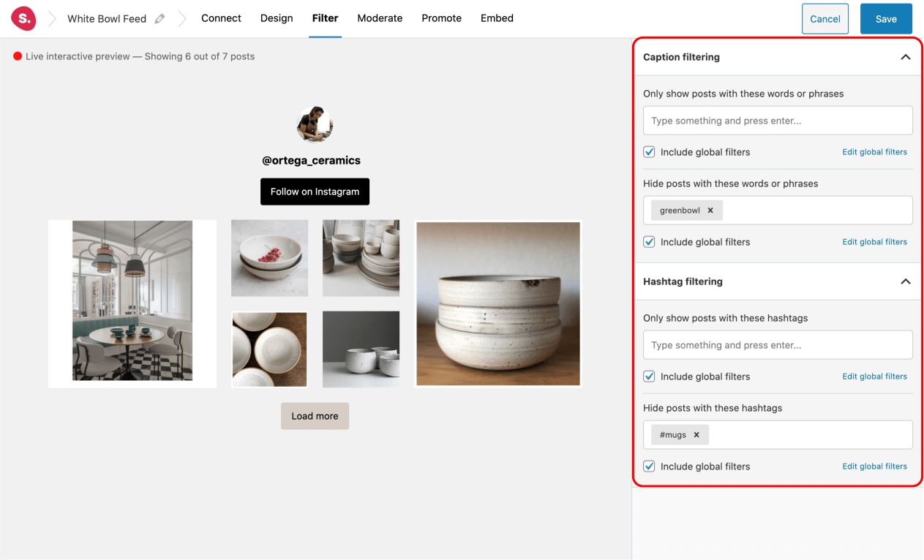Uncheck global filters under only-show hashtags
This screenshot has height=560, width=924.
tap(649, 377)
